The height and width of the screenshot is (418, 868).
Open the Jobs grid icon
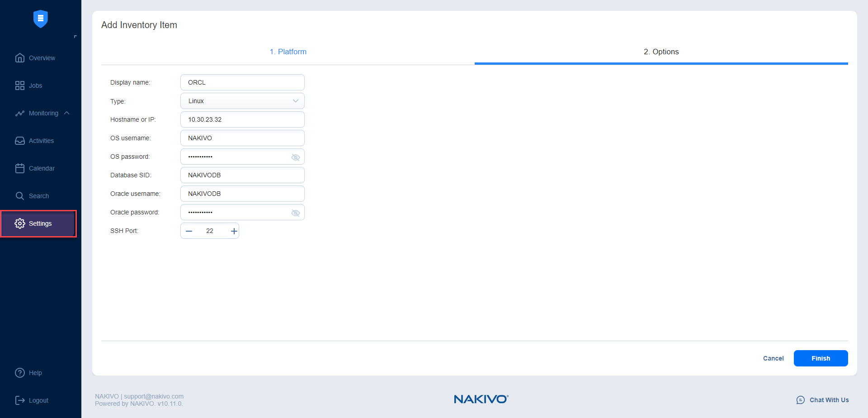20,85
